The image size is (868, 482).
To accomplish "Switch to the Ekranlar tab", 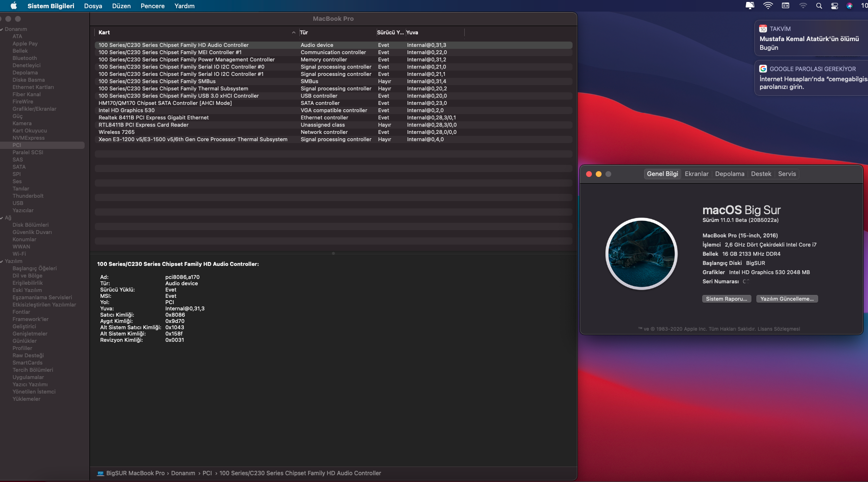I will click(x=696, y=174).
